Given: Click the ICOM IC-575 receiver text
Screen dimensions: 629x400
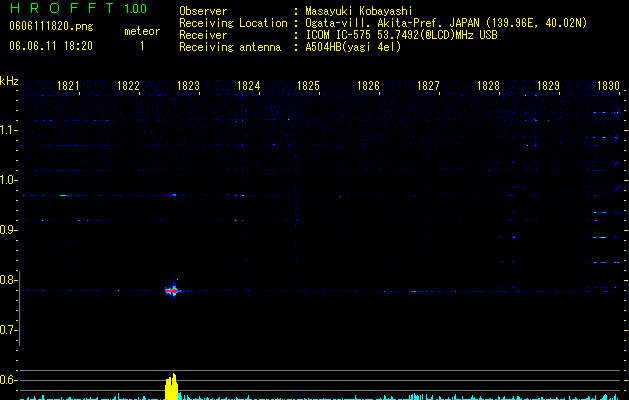Looking at the screenshot, I should point(401,35).
